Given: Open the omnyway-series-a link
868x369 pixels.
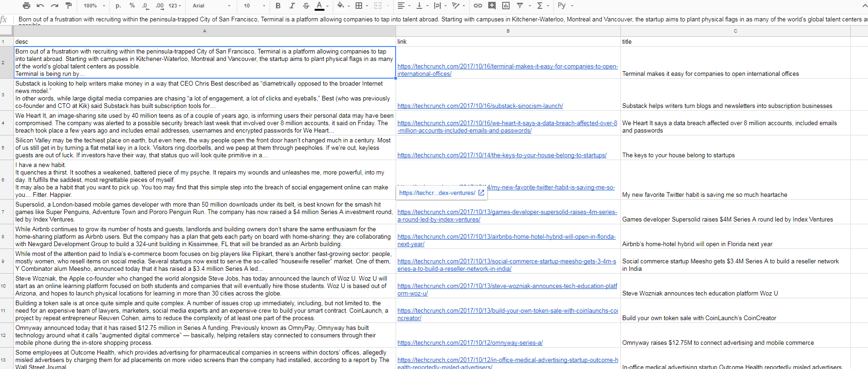Looking at the screenshot, I should [470, 342].
